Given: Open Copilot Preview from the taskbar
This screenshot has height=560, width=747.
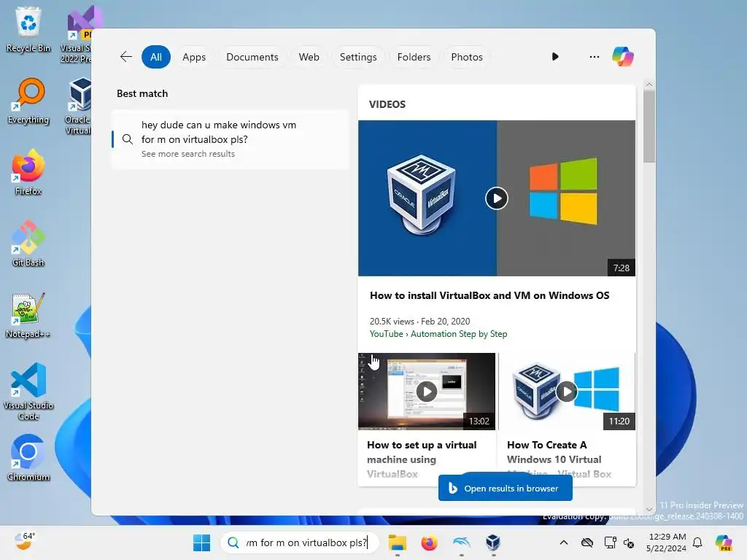Looking at the screenshot, I should (x=724, y=542).
